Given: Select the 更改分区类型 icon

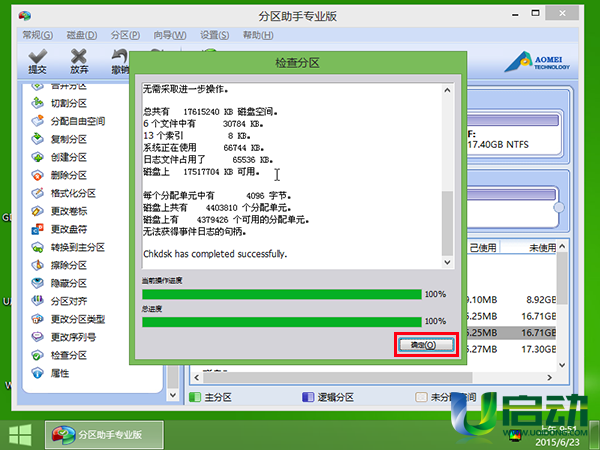Looking at the screenshot, I should (x=38, y=319).
